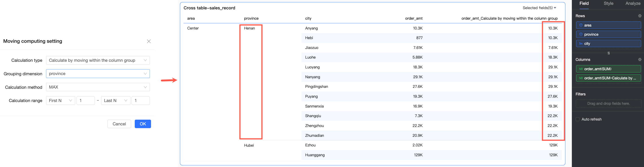This screenshot has width=644, height=167.
Task: Click the Pingdingshan city cell
Action: coord(316,87)
